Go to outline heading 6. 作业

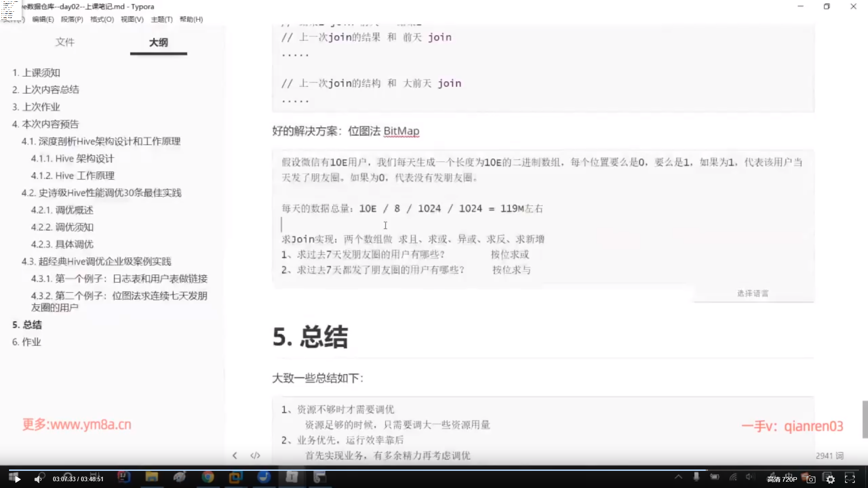[x=26, y=342]
